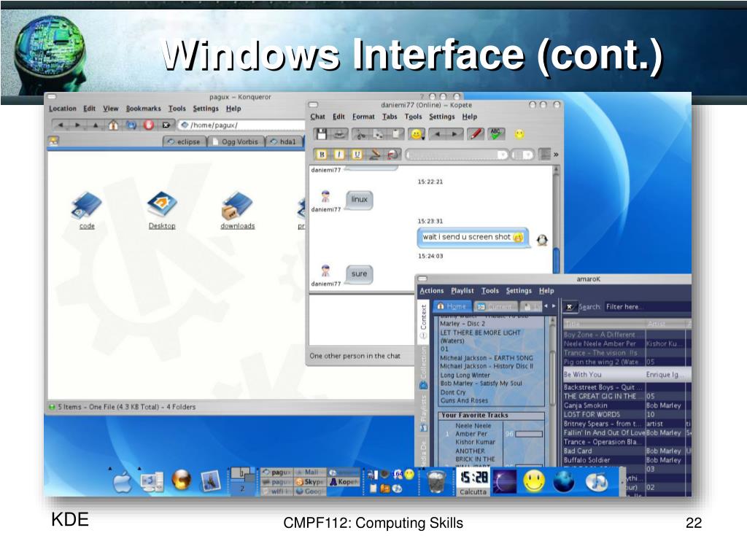Go to previous chat in Kopete
This screenshot has width=747, height=560.
point(437,134)
